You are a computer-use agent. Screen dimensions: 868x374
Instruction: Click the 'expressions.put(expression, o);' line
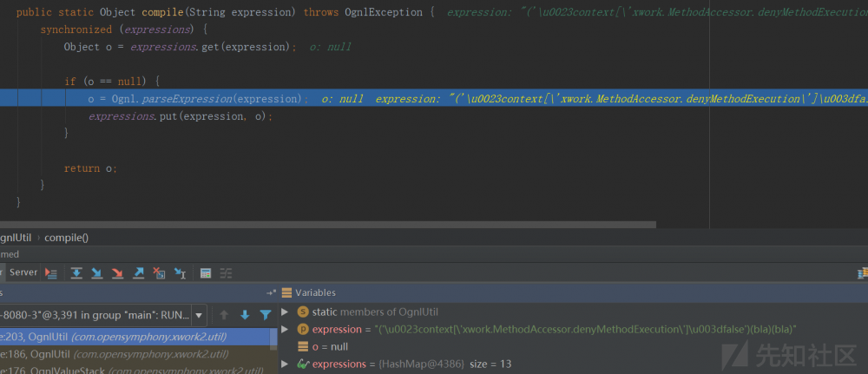click(x=181, y=116)
